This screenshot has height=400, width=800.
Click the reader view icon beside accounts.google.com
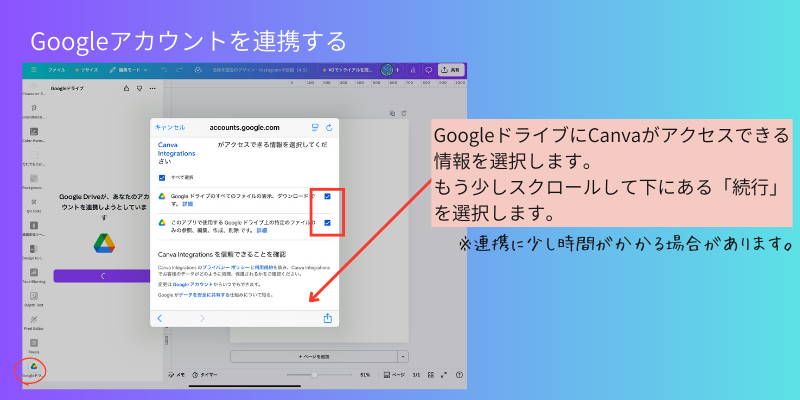(x=315, y=128)
